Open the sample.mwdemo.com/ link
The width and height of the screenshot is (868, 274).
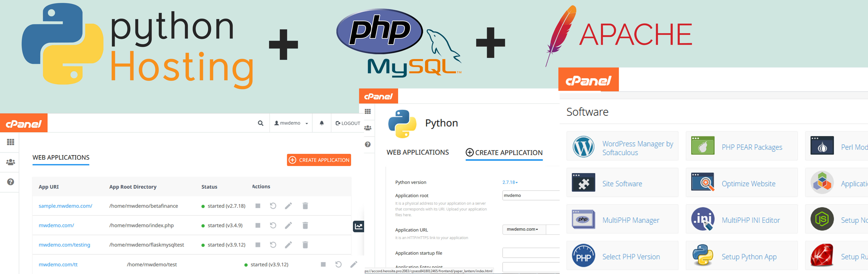65,206
